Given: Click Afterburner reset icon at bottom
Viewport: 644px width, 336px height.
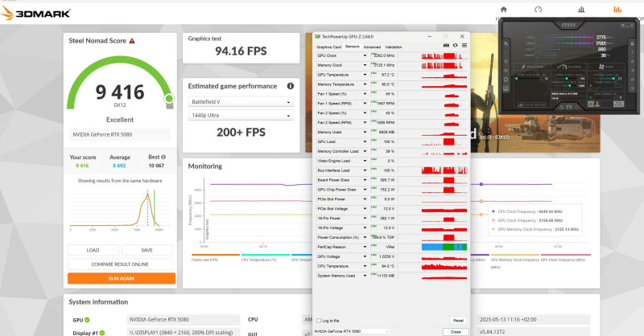Looking at the screenshot, I should [x=561, y=107].
